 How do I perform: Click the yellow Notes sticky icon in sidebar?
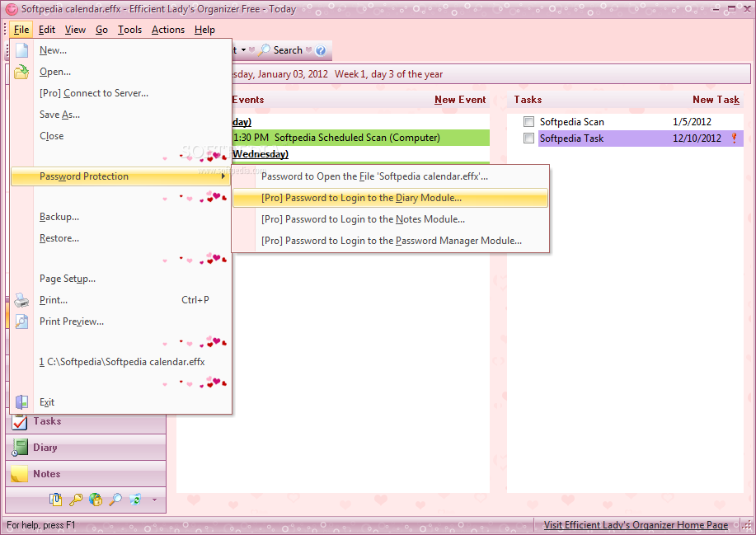tap(19, 474)
